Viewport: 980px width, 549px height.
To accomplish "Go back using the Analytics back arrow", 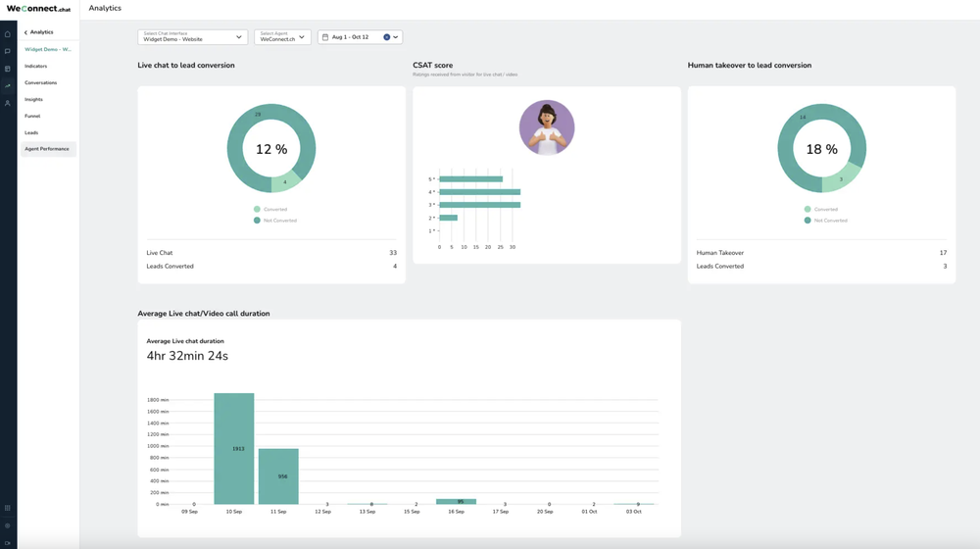I will [x=25, y=32].
